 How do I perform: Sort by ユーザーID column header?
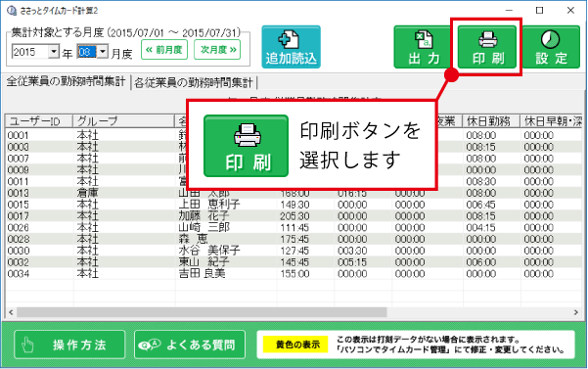[x=38, y=121]
